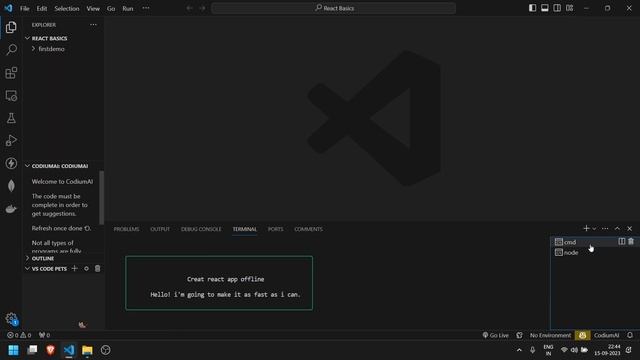The width and height of the screenshot is (640, 360).
Task: Open the Brave browser from the taskbar
Action: pos(50,350)
